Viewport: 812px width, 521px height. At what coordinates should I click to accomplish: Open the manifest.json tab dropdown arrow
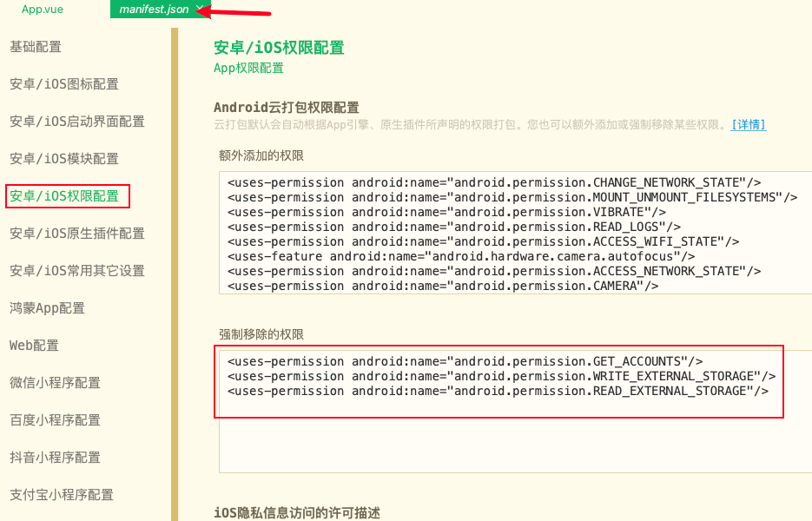198,10
